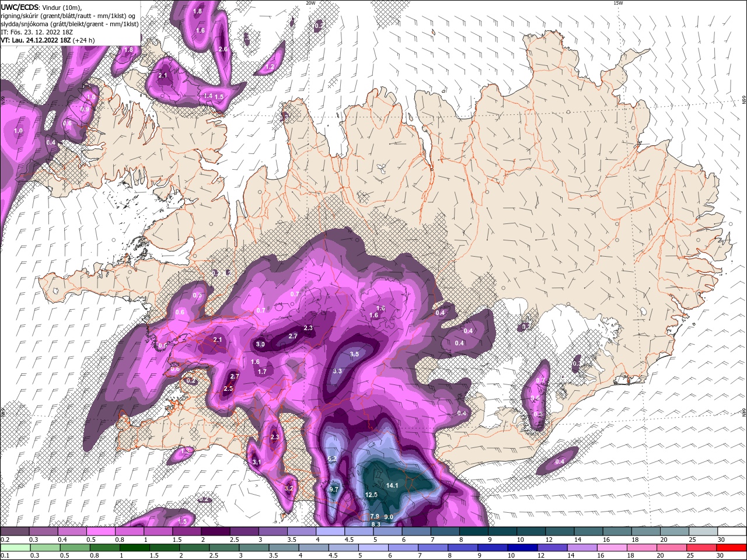Click the 9.0 precipitation label
Image resolution: width=747 pixels, height=560 pixels.
point(389,517)
